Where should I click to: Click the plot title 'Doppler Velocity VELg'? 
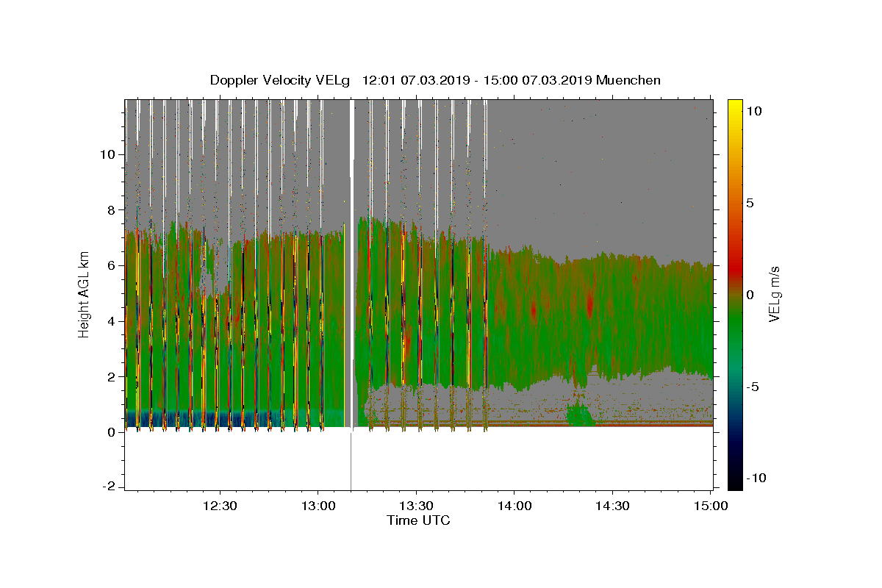(x=281, y=80)
